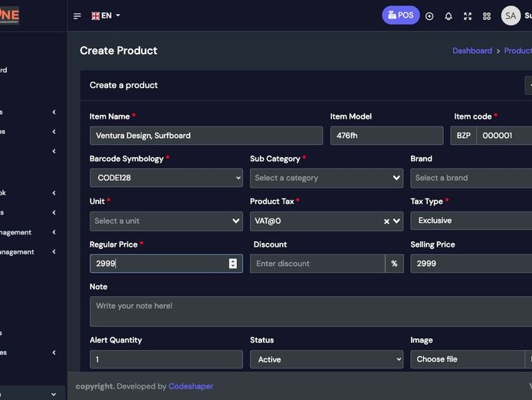Click the Note text area
The height and width of the screenshot is (400, 532).
coord(310,311)
